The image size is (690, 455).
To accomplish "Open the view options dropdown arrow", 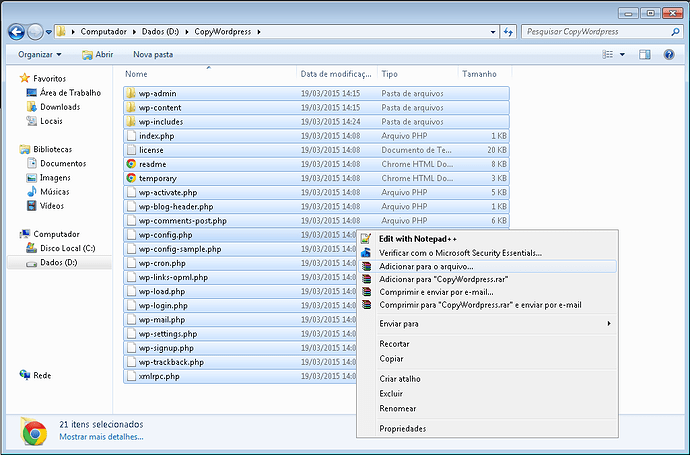I will [622, 55].
